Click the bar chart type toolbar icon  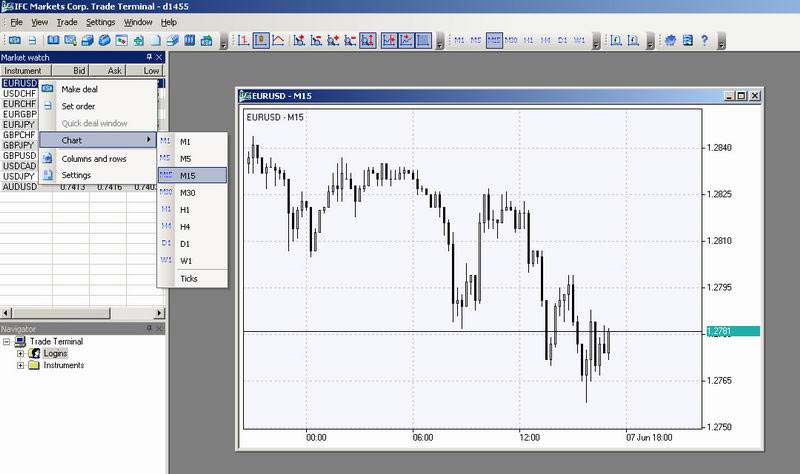coord(243,41)
